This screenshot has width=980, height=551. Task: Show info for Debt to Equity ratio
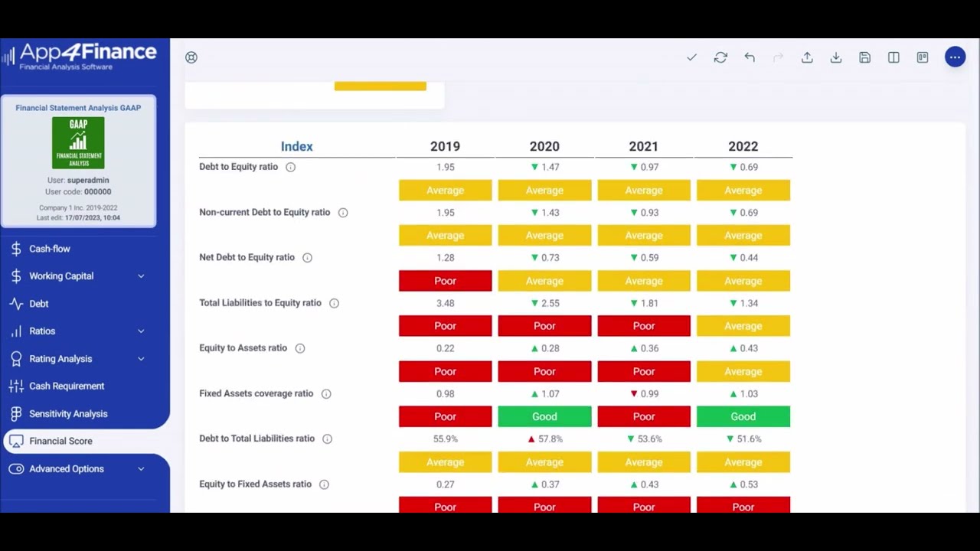tap(290, 167)
